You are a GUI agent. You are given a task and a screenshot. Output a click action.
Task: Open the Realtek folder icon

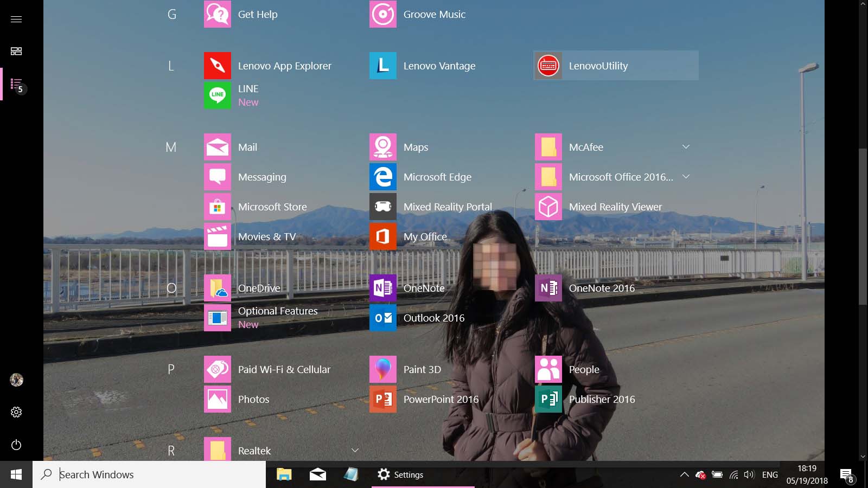218,450
